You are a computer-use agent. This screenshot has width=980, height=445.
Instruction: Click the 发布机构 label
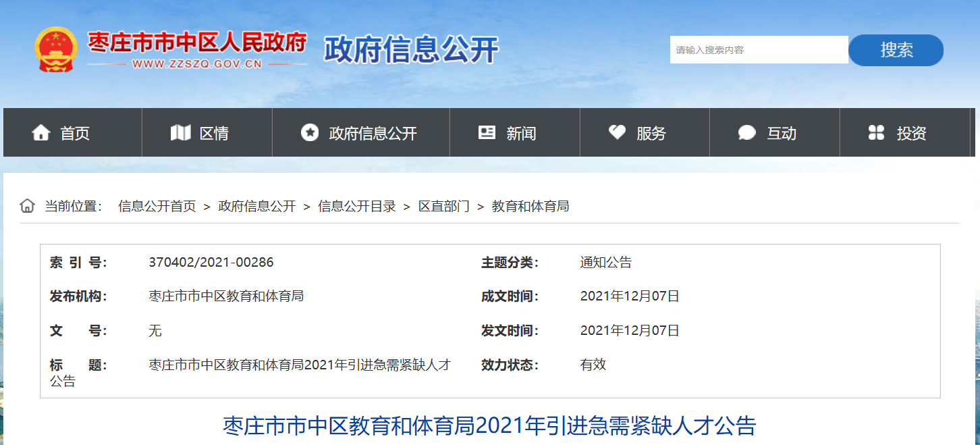coord(78,296)
